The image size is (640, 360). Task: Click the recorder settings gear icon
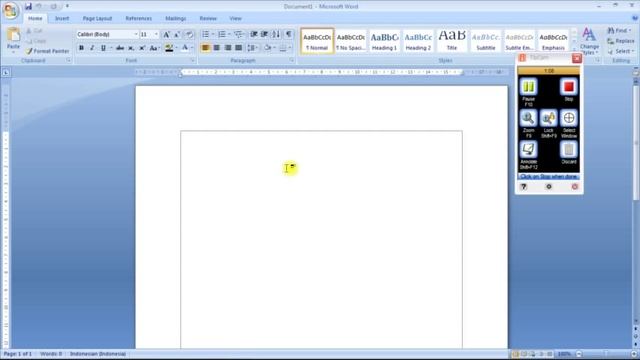click(x=549, y=187)
